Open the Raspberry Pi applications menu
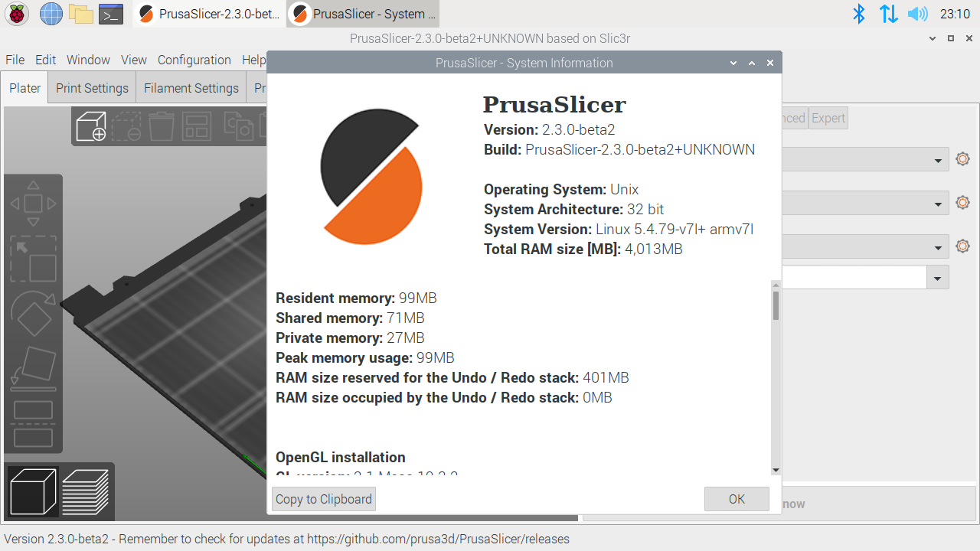The height and width of the screenshot is (551, 980). pos(17,14)
